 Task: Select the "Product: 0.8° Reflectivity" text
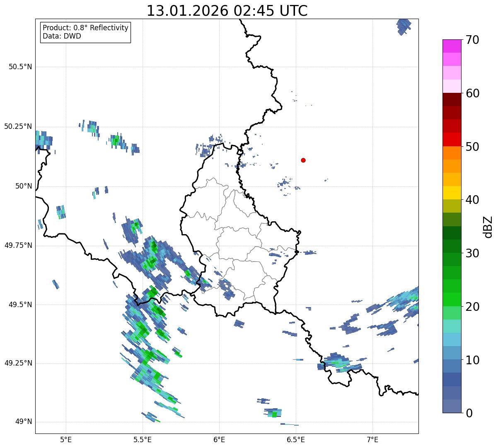tap(86, 28)
